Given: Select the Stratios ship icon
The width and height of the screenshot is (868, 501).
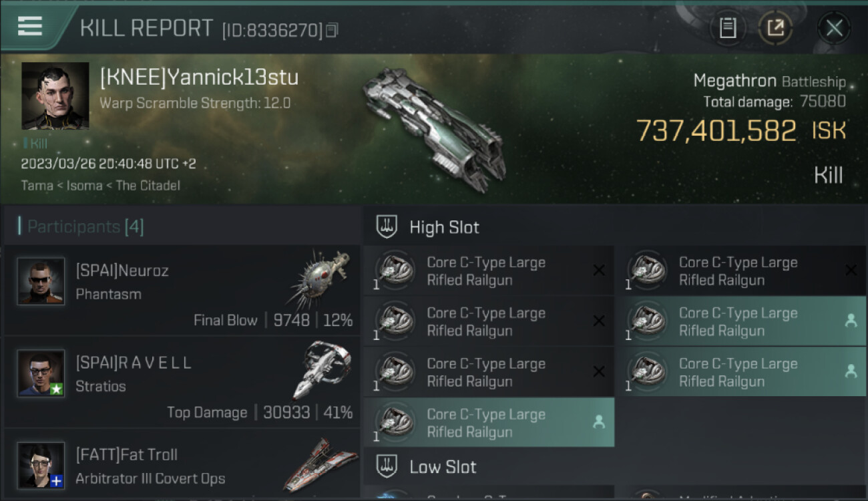Looking at the screenshot, I should point(321,370).
